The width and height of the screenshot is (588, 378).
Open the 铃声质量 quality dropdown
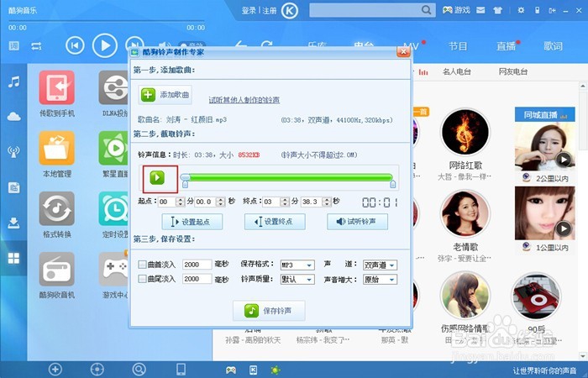[297, 280]
